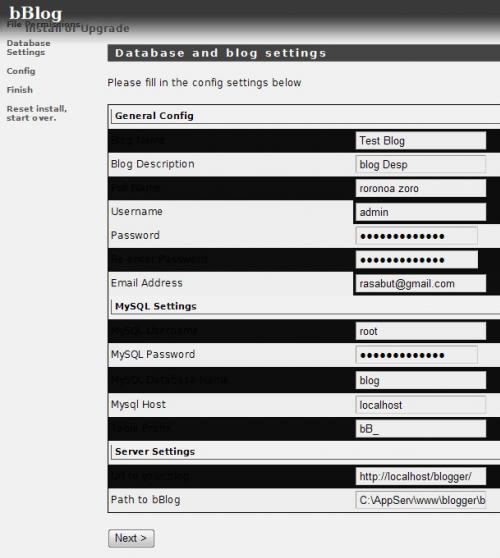Click the MySQL Database Name field showing blog
This screenshot has height=558, width=500.
coord(421,380)
